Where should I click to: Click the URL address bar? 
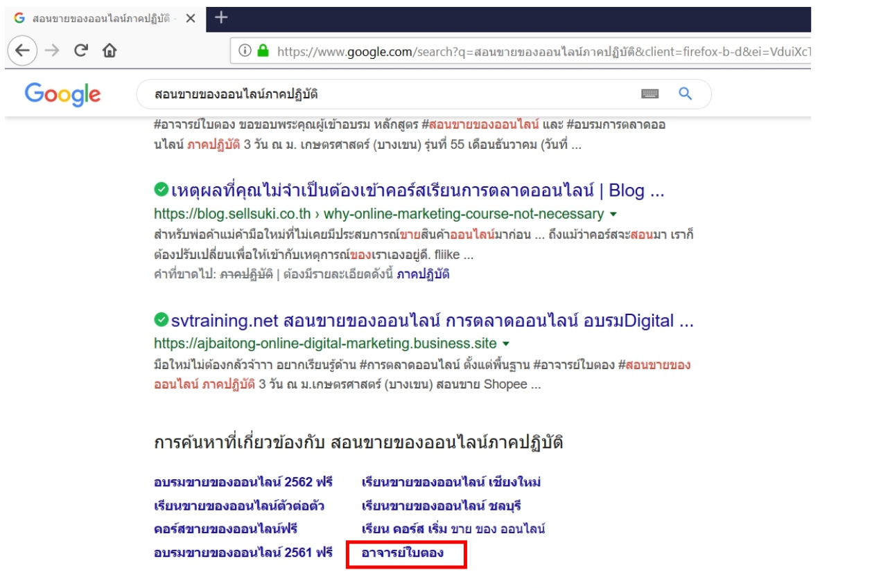pyautogui.click(x=520, y=51)
